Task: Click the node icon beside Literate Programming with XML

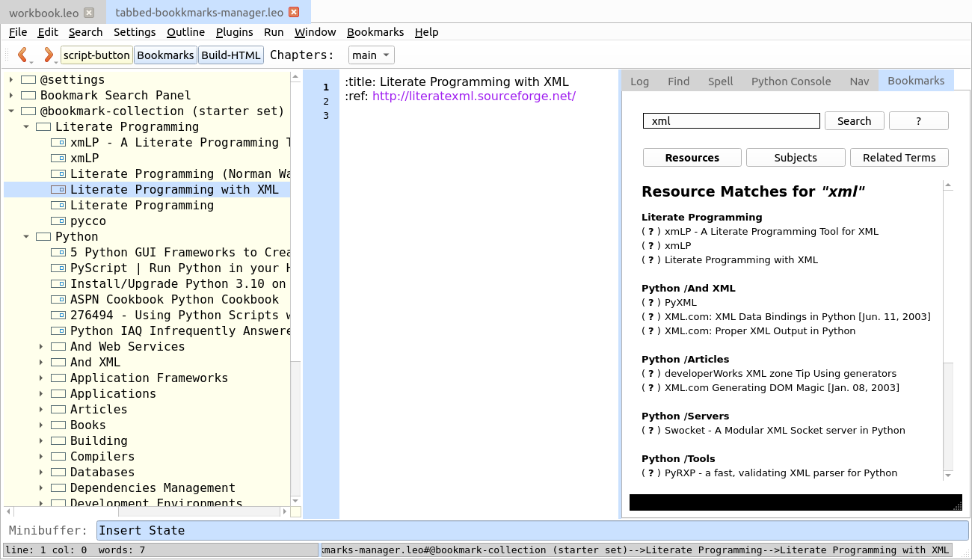Action: pyautogui.click(x=58, y=189)
